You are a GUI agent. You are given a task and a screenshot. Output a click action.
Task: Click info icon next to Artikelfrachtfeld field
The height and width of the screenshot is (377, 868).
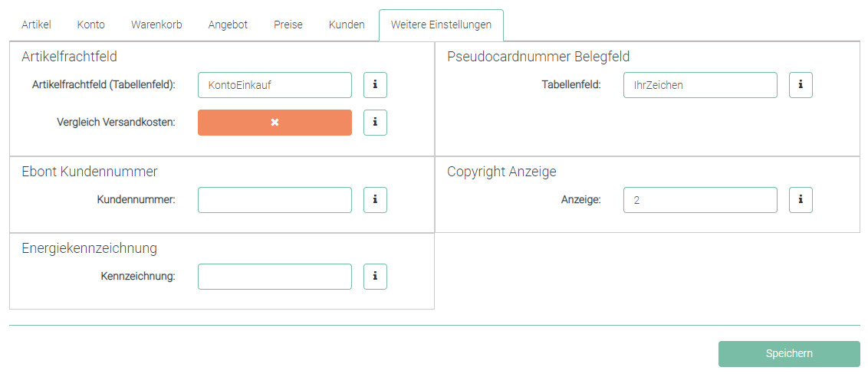(375, 85)
